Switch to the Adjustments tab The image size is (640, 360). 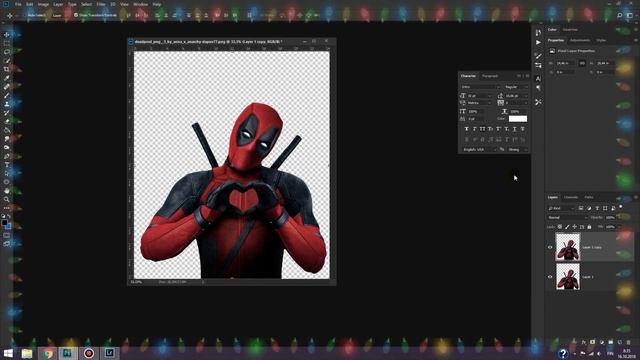pyautogui.click(x=580, y=40)
